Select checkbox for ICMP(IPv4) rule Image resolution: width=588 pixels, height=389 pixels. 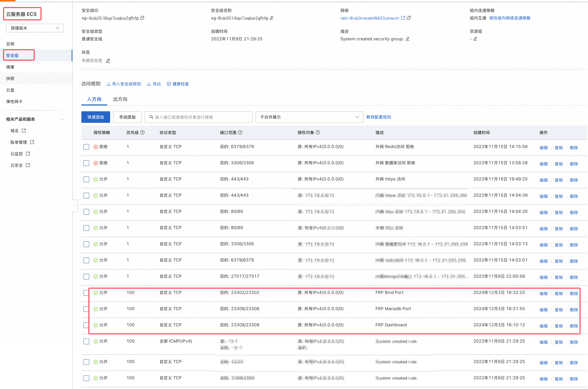tap(86, 341)
